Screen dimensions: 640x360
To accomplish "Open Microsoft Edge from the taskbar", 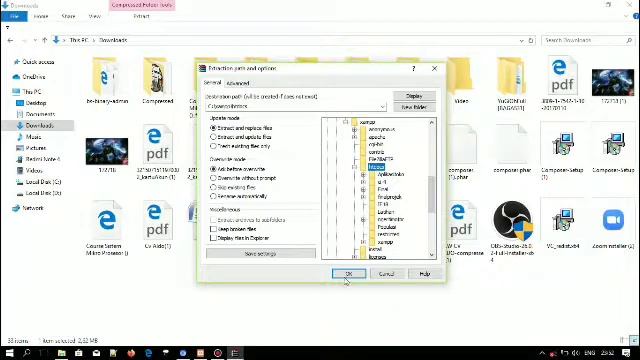I will pyautogui.click(x=148, y=353).
